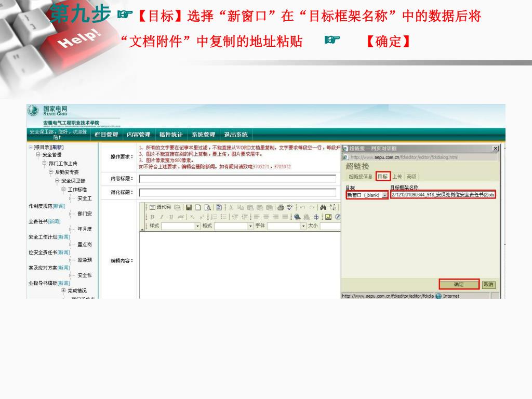Click the Preview magnifier page icon
Viewport: 532px width, 399px height.
[208, 207]
